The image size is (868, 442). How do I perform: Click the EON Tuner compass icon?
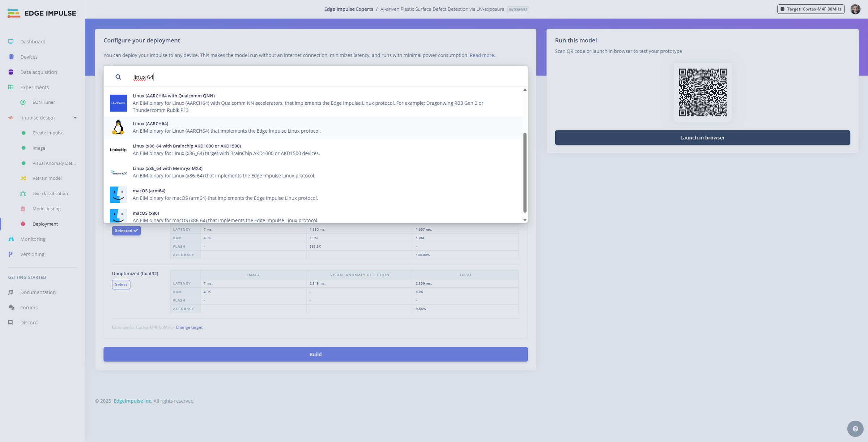[x=23, y=102]
